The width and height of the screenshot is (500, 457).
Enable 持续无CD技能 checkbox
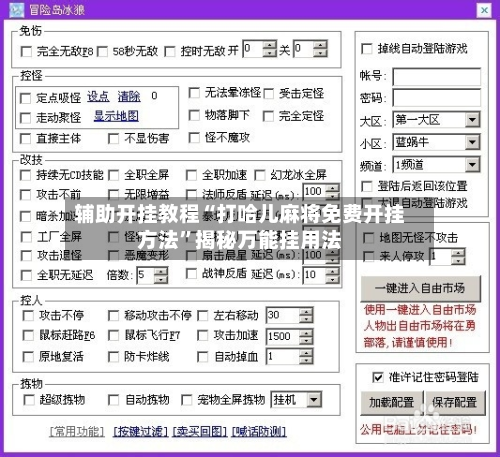[25, 175]
